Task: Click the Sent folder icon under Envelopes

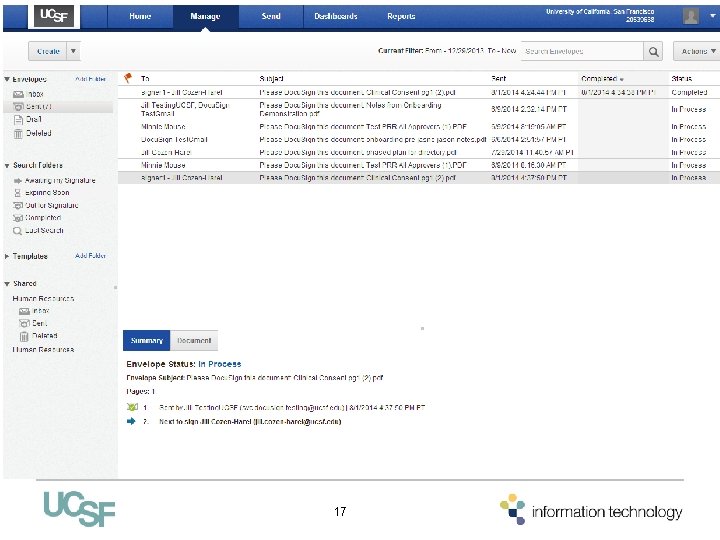Action: click(x=18, y=107)
